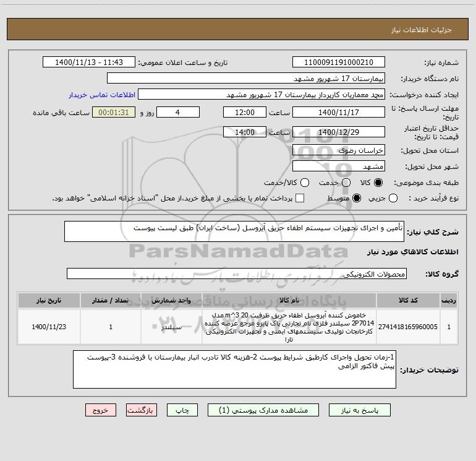
Task: Select the متوسط purchase type radio
Action: pos(357,198)
